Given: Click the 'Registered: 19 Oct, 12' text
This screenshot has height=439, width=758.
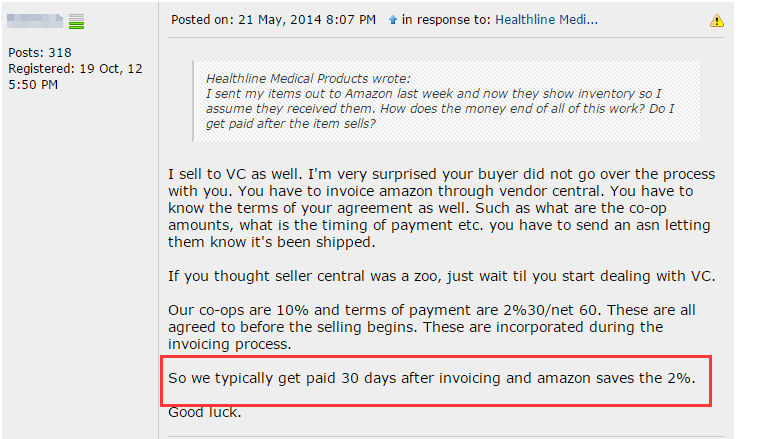Looking at the screenshot, I should [75, 69].
